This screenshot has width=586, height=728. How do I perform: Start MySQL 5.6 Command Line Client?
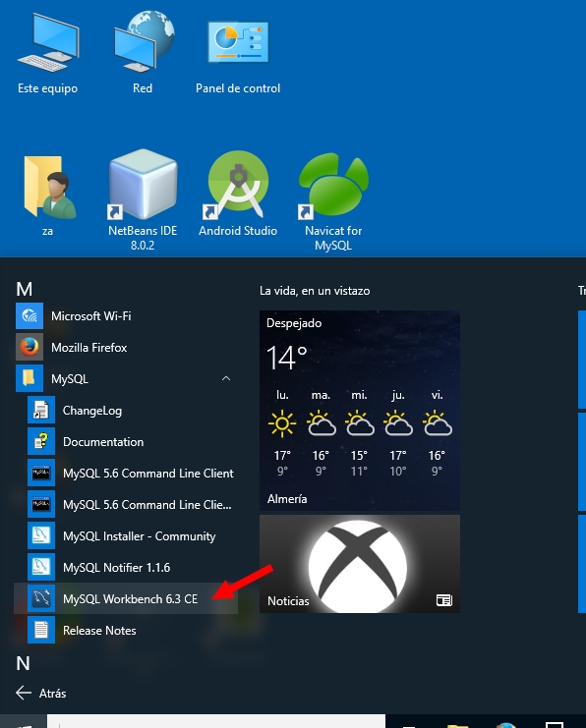point(126,474)
